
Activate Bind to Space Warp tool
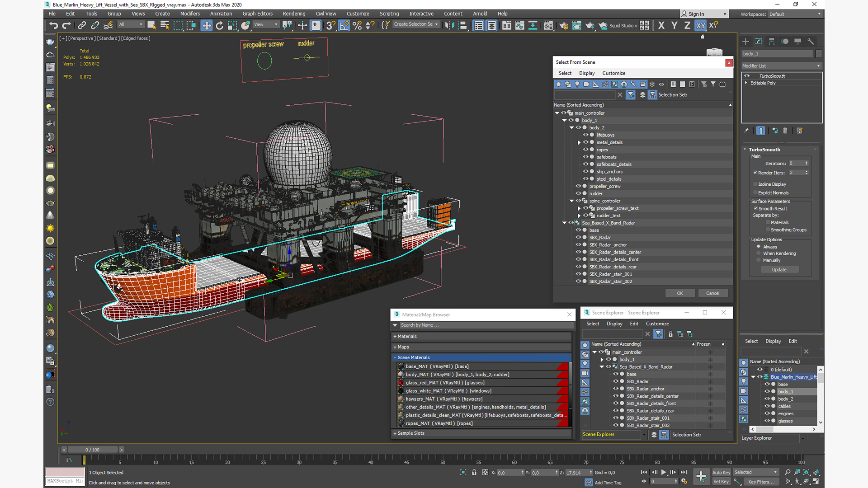tap(108, 25)
